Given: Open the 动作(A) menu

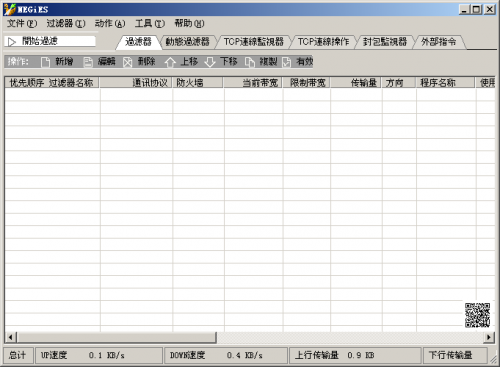Looking at the screenshot, I should pos(110,23).
